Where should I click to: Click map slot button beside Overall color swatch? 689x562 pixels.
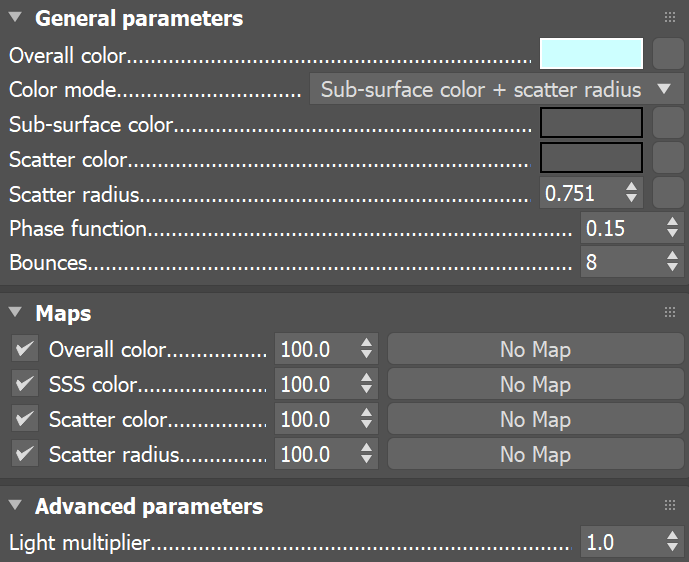[668, 54]
